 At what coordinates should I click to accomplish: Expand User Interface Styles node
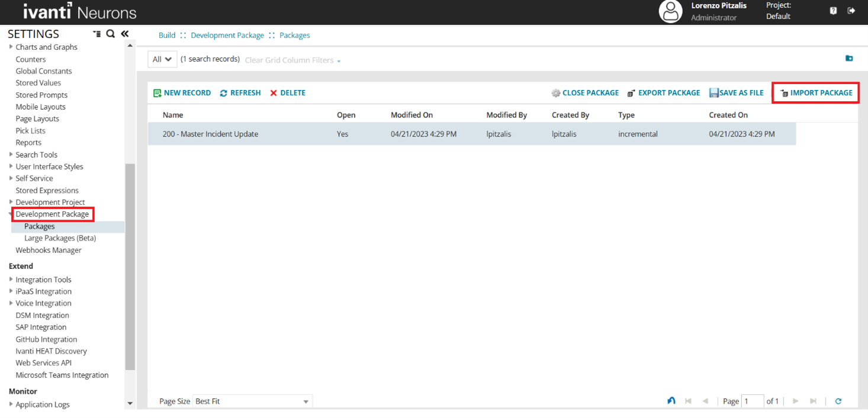click(11, 166)
